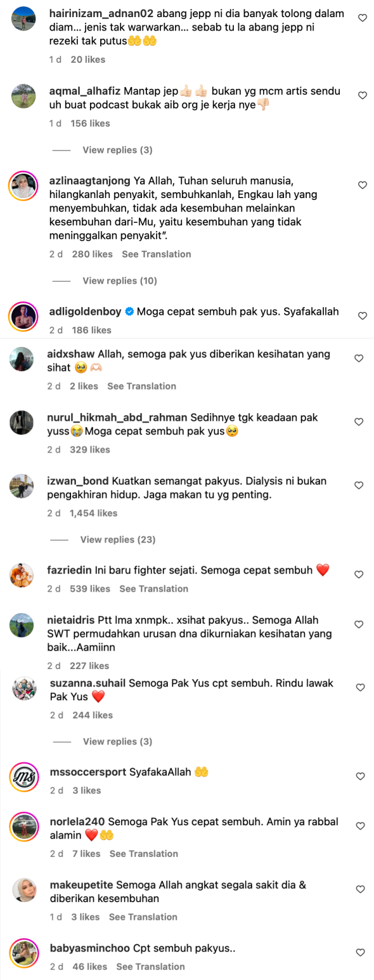The width and height of the screenshot is (374, 980).
Task: Toggle like on nurul_hikmah_abd_rahman's comment
Action: tap(359, 422)
